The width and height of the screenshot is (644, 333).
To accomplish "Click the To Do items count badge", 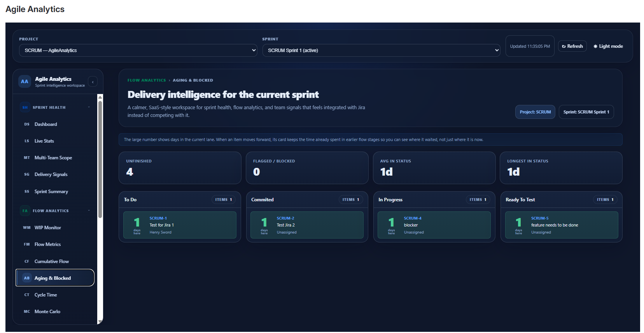I will tap(224, 200).
